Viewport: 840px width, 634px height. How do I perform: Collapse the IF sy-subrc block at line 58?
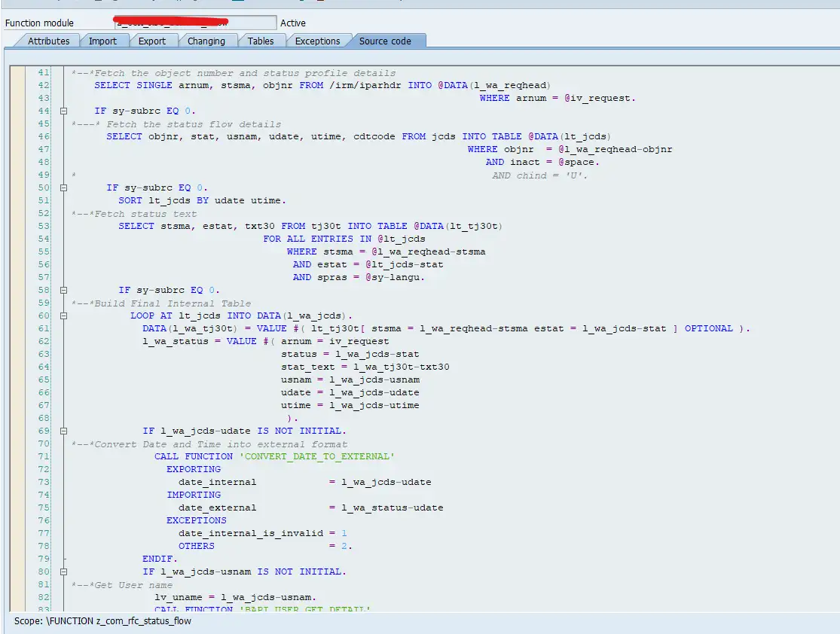click(63, 290)
